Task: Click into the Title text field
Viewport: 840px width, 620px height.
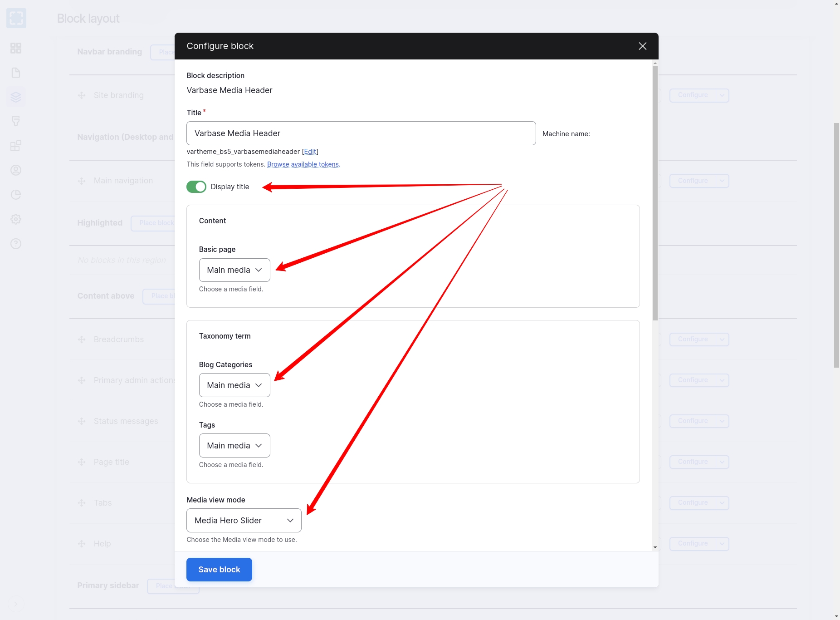Action: click(361, 133)
